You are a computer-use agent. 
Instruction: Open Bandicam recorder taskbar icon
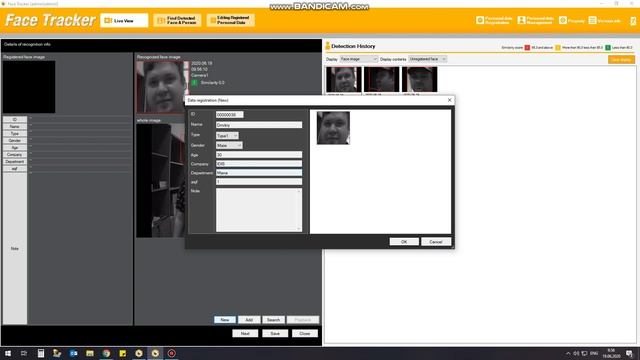(x=171, y=353)
